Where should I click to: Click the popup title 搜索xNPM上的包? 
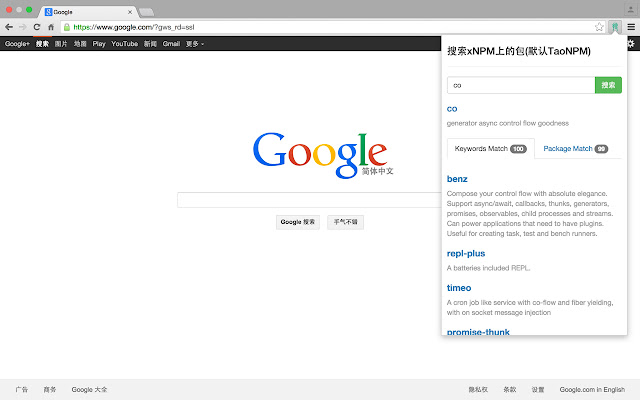[519, 51]
